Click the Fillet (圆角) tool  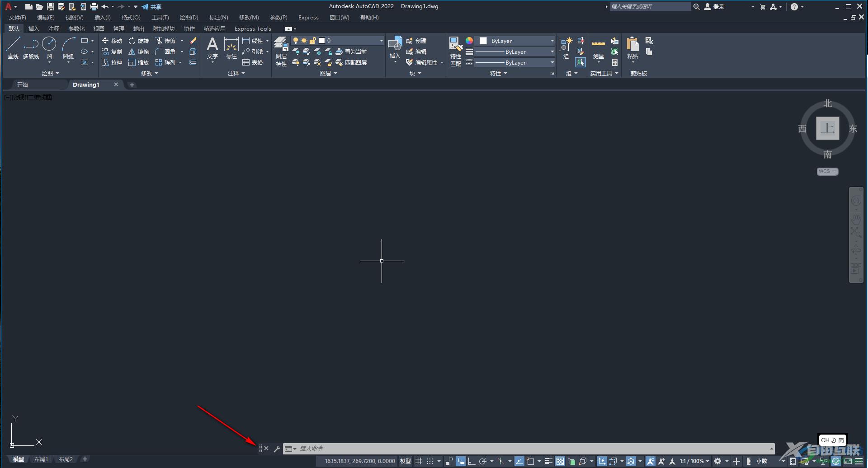(x=165, y=51)
